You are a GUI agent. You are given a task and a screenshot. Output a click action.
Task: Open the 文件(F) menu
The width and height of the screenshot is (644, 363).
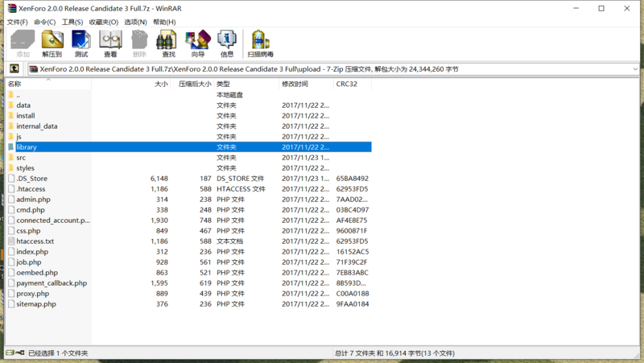17,22
